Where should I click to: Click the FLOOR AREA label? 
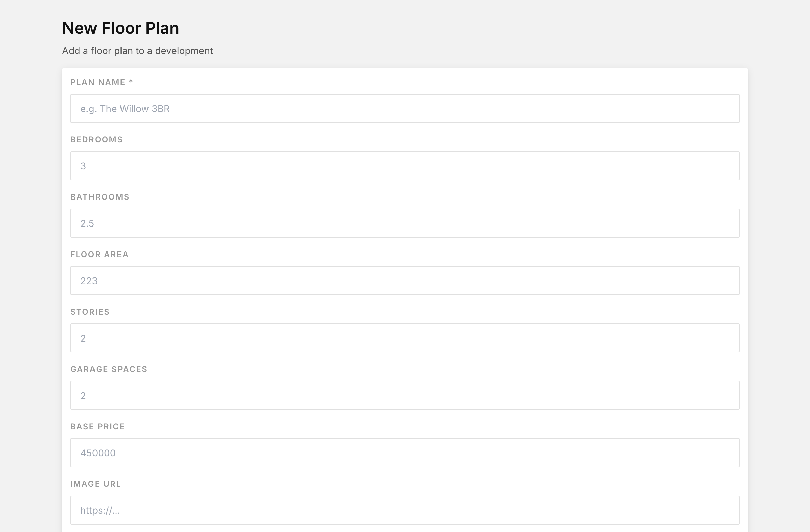click(99, 254)
